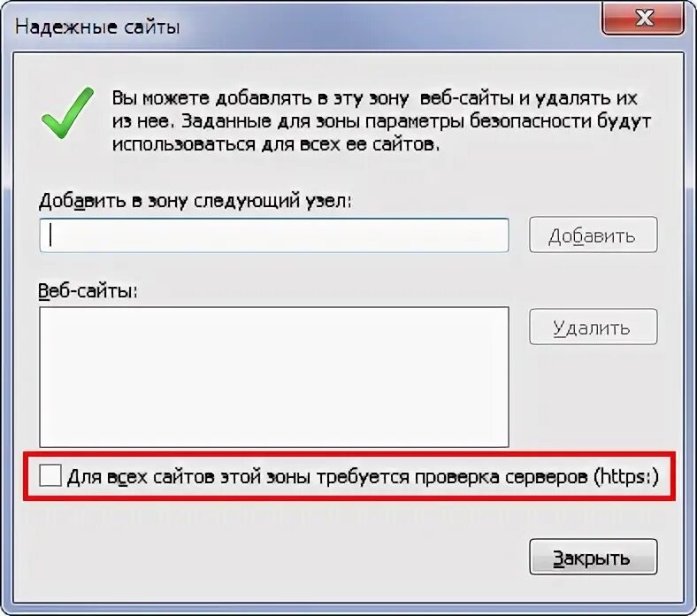The image size is (697, 616).
Task: Click the '(https:)' text in the checkbox label
Action: [626, 476]
